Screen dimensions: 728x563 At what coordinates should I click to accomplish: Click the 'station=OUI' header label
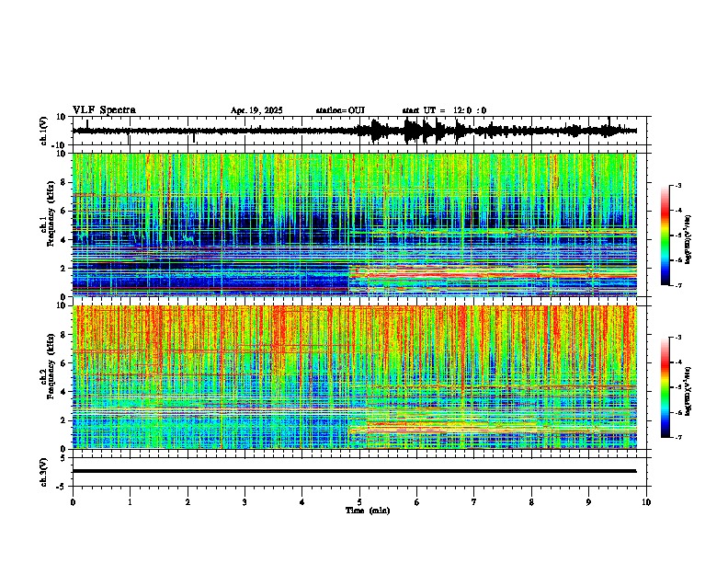(340, 110)
